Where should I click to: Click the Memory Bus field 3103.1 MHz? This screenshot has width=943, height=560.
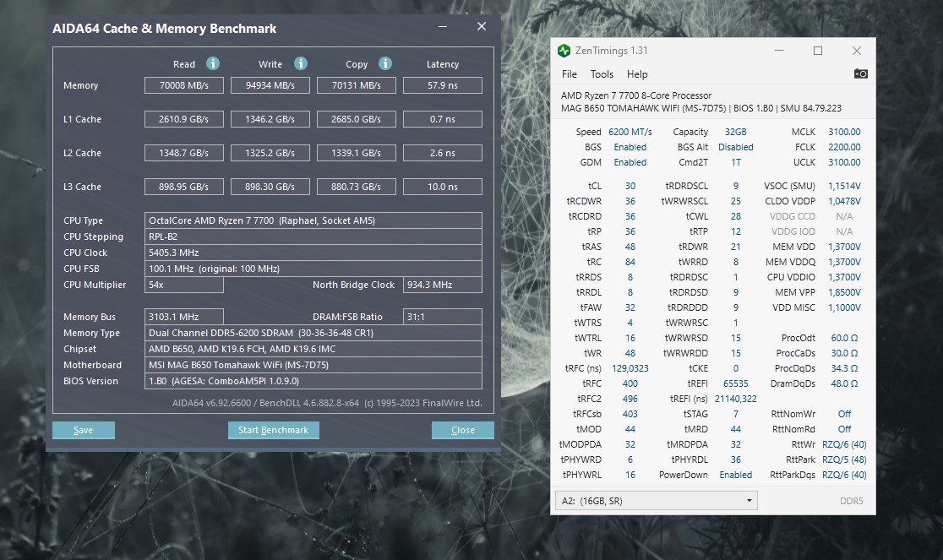(184, 317)
